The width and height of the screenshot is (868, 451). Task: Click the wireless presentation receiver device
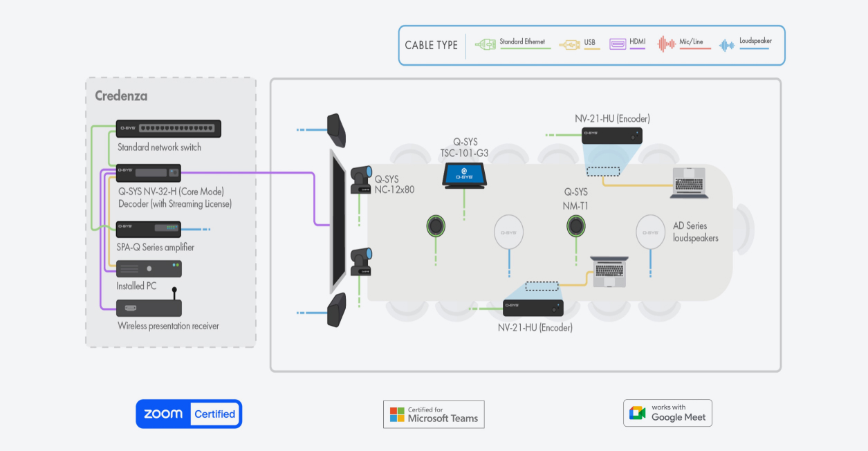149,308
